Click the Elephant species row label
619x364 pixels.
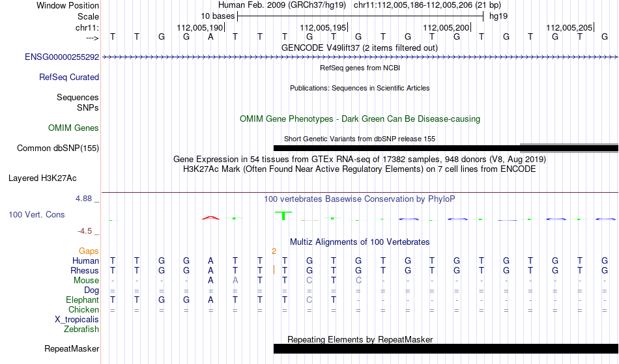point(83,300)
